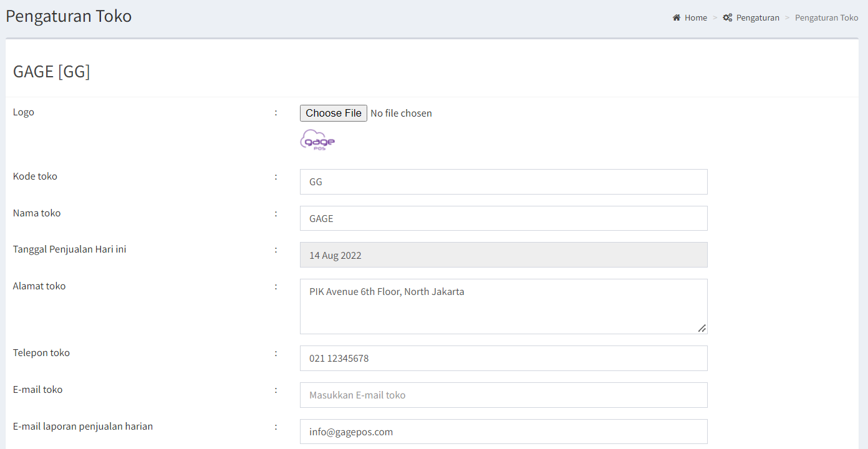Click the Tanggal Penjualan Hari ini field

(504, 255)
